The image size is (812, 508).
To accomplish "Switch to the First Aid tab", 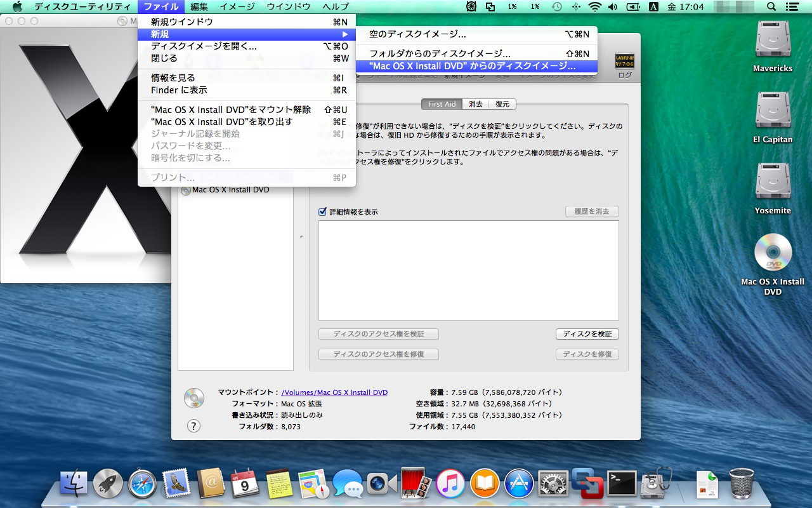I will coord(442,104).
